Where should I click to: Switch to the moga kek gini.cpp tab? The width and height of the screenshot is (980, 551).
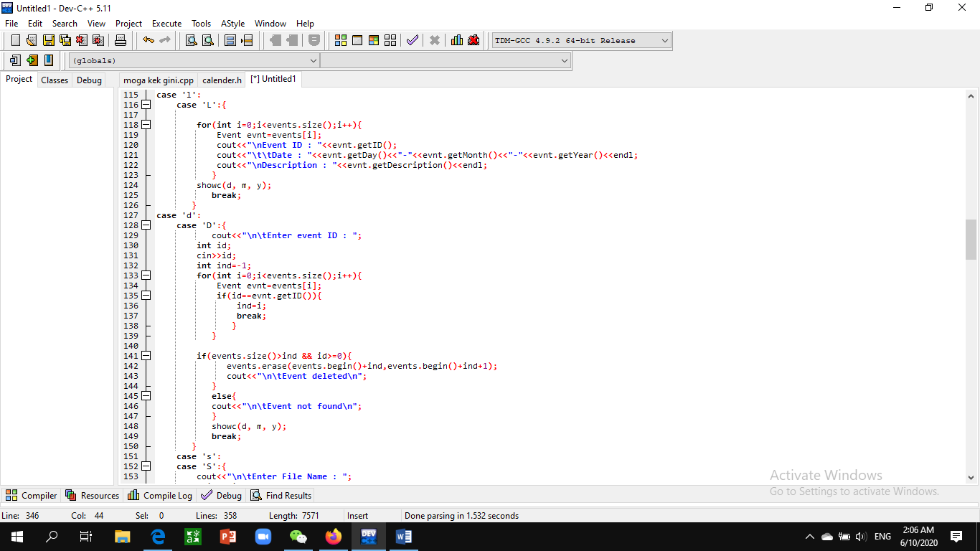159,80
